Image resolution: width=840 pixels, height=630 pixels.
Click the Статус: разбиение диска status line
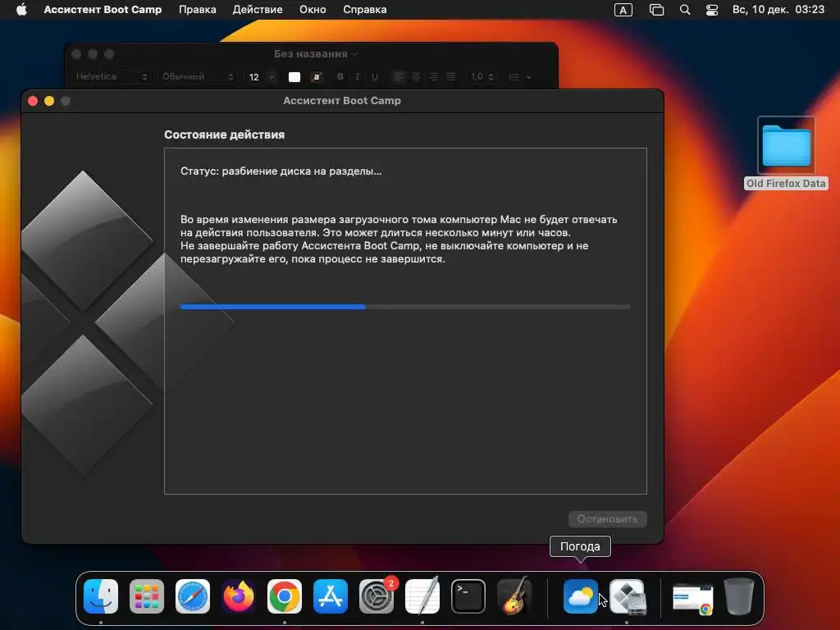coord(281,171)
